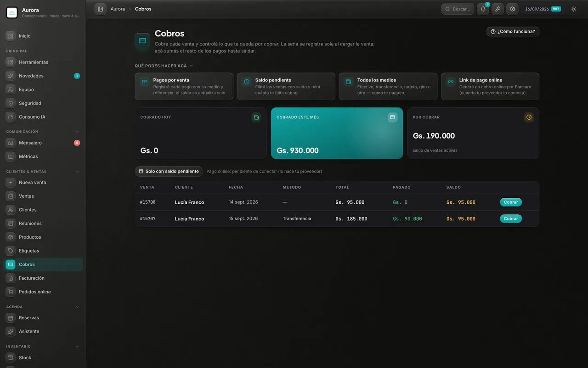Click the Novedades sidebar icon
588x368 pixels.
(11, 76)
